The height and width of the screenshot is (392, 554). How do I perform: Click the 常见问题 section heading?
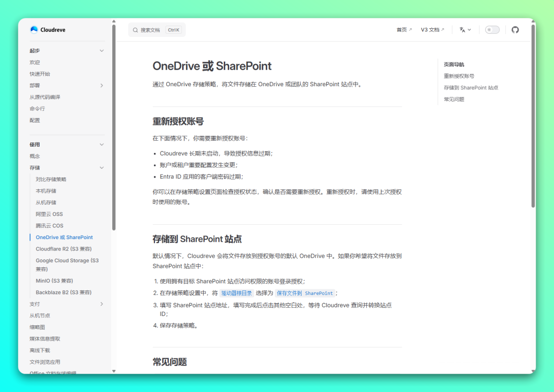click(170, 362)
